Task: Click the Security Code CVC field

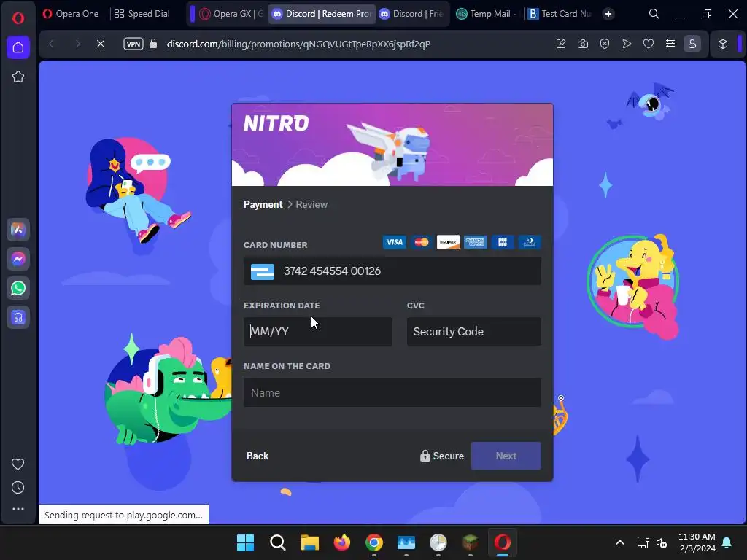Action: (x=474, y=332)
